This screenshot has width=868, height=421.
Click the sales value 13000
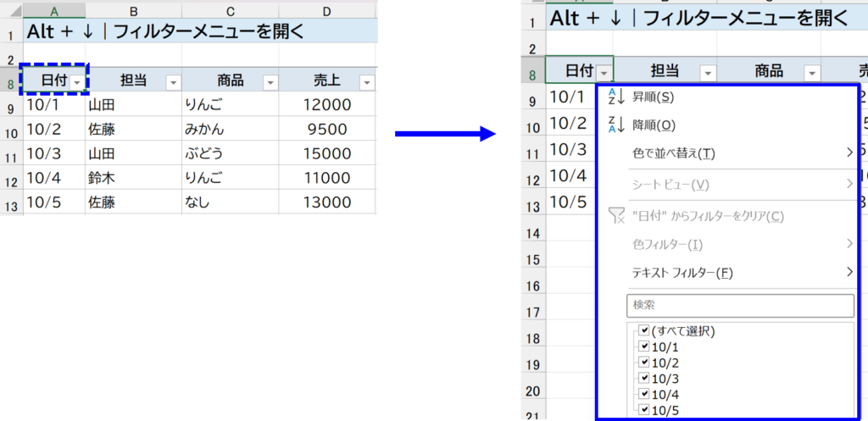[327, 202]
